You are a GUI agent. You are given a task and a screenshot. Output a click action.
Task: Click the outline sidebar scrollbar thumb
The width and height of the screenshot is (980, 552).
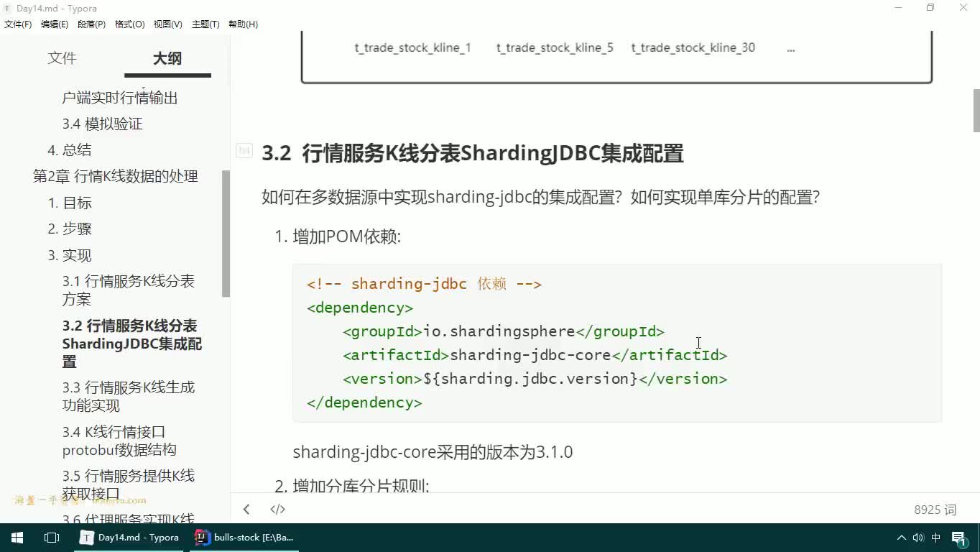click(226, 234)
